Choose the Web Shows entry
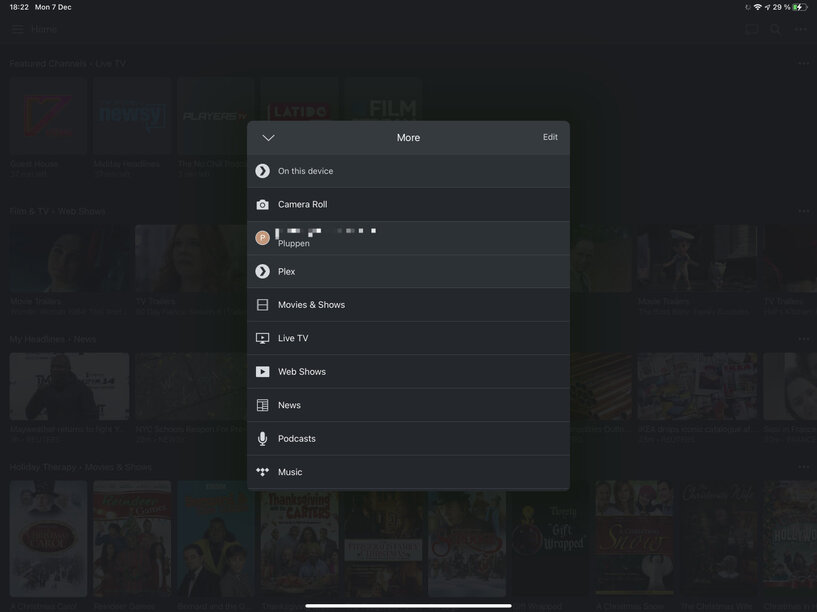The width and height of the screenshot is (817, 612). pyautogui.click(x=408, y=371)
